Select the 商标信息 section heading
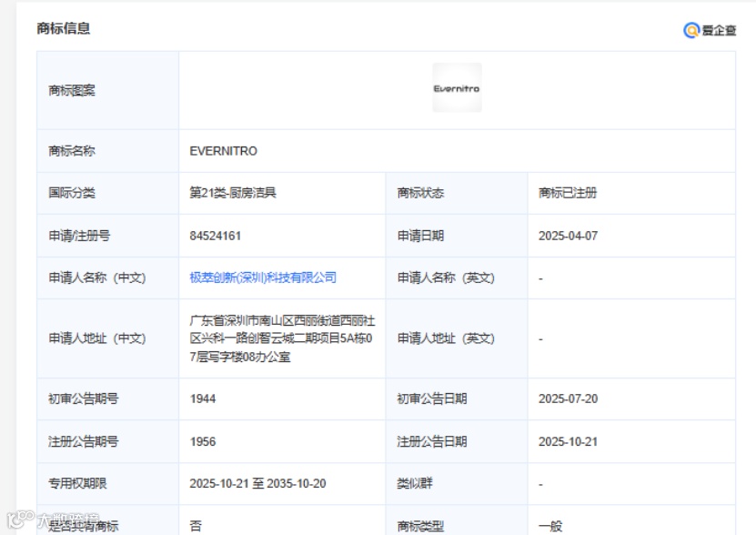Image resolution: width=756 pixels, height=535 pixels. [63, 28]
